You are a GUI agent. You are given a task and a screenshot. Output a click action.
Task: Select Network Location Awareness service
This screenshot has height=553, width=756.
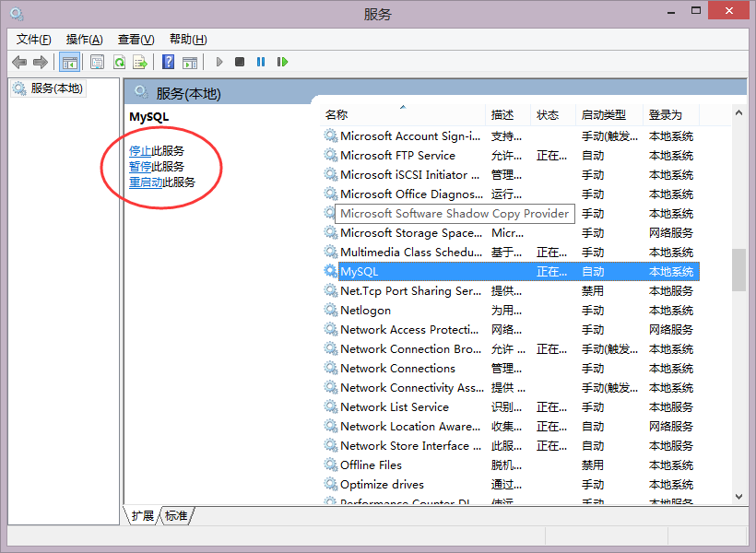tap(510, 427)
